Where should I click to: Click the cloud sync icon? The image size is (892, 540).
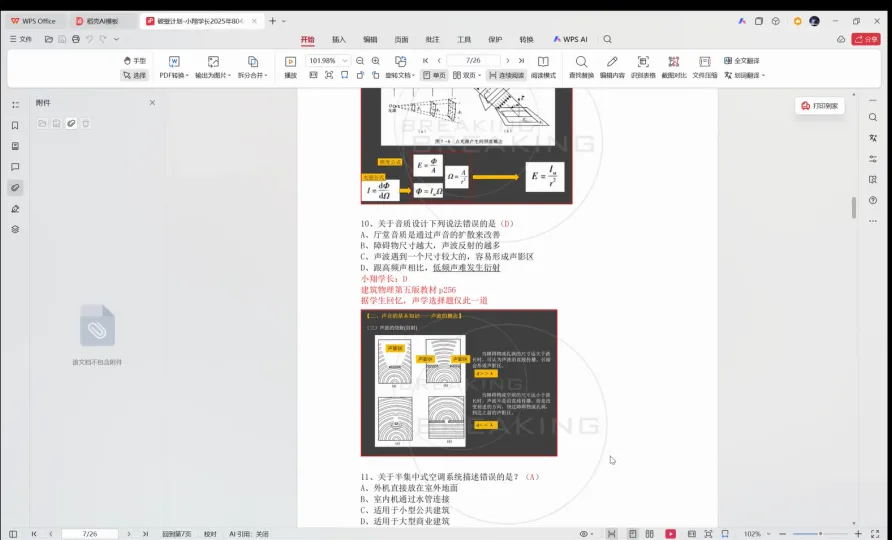[841, 39]
